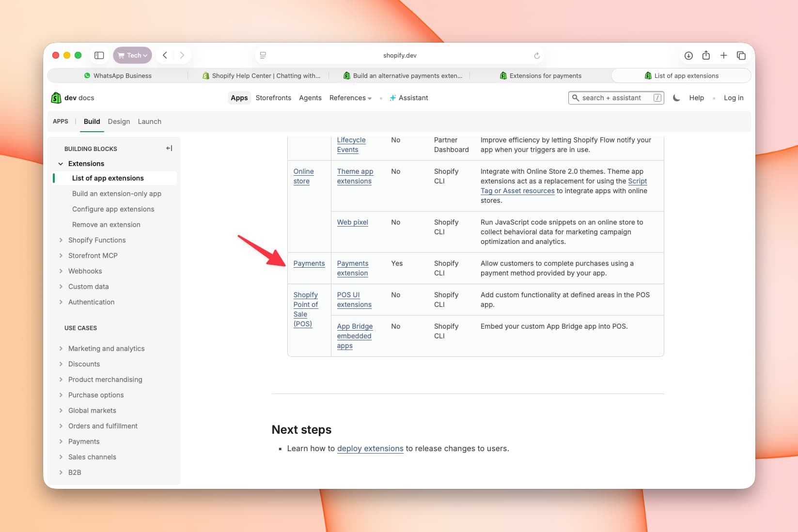
Task: Expand Shopify Functions in sidebar
Action: pyautogui.click(x=61, y=240)
